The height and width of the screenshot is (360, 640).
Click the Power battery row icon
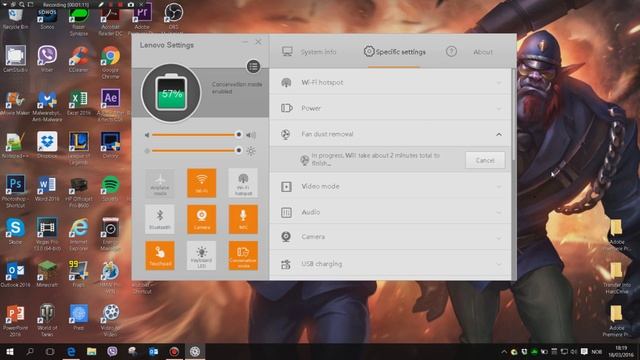287,108
